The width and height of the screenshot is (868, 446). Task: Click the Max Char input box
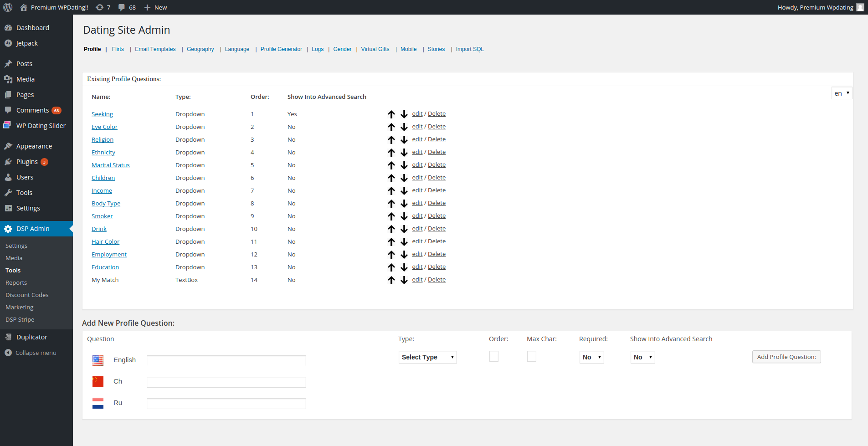[532, 356]
